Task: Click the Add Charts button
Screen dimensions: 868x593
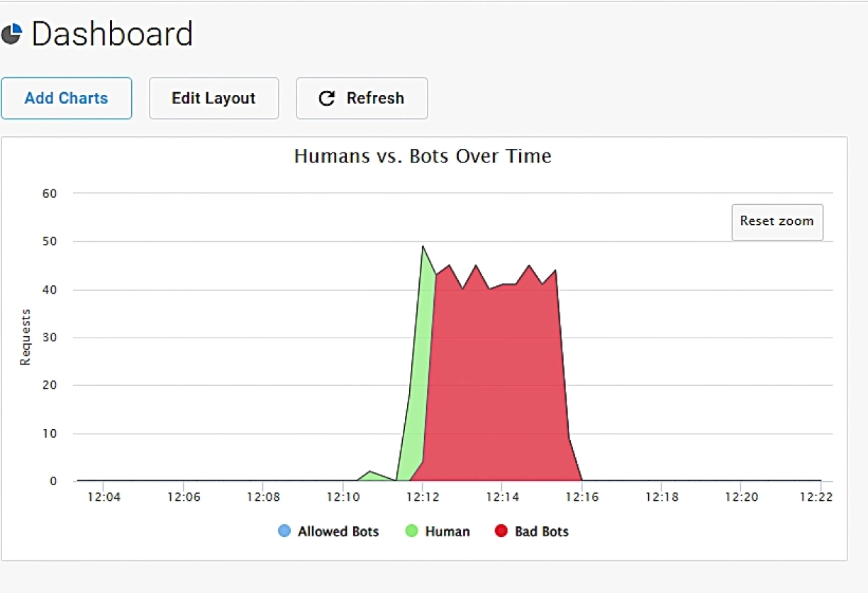Action: click(x=67, y=99)
